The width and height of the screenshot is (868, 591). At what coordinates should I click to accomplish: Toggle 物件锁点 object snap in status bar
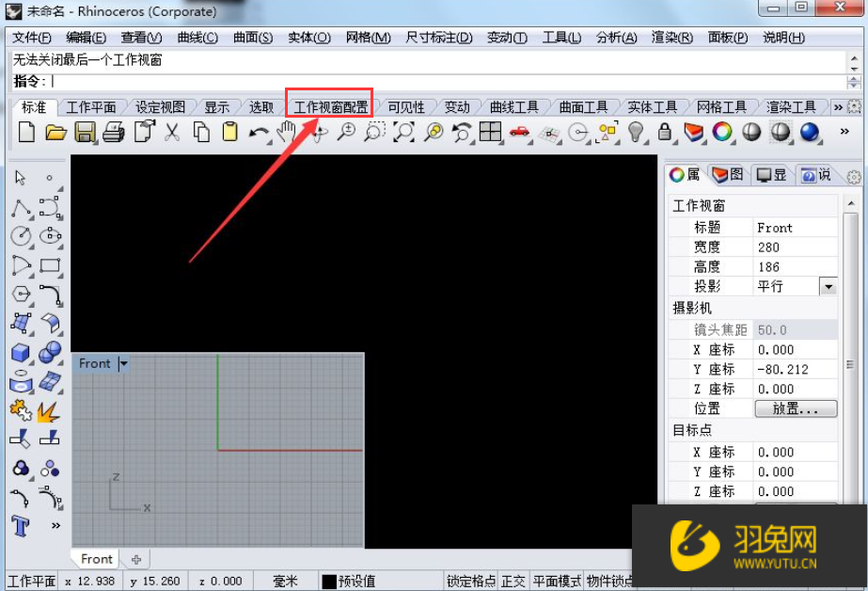[x=608, y=581]
